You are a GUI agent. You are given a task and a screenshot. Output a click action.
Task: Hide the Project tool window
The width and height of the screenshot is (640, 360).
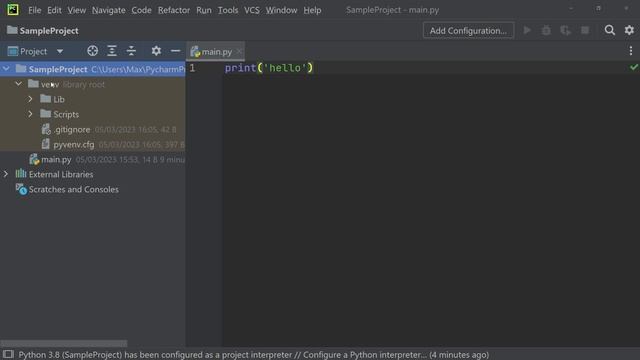click(x=176, y=51)
